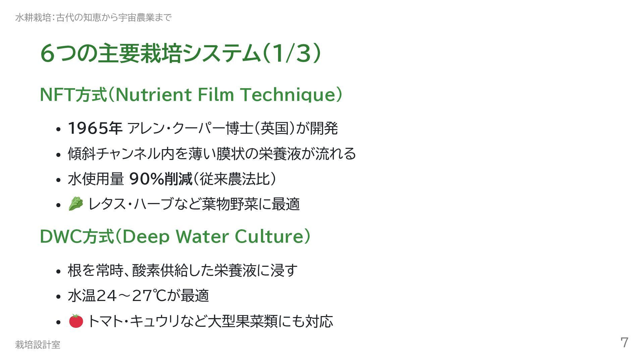Click the lettuce emoji icon
This screenshot has height=362, width=644.
click(75, 204)
